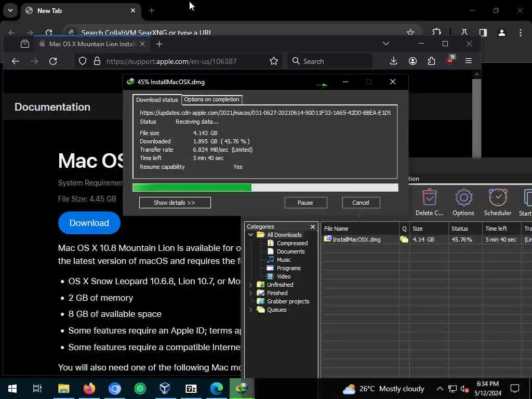Select the Download status tab

coord(157,100)
